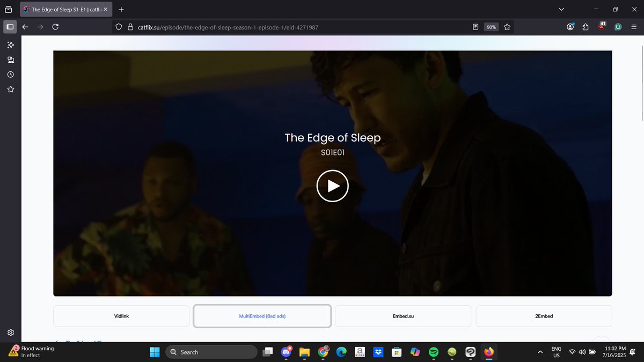Open Copilot from taskbar
The height and width of the screenshot is (362, 644).
(x=415, y=352)
